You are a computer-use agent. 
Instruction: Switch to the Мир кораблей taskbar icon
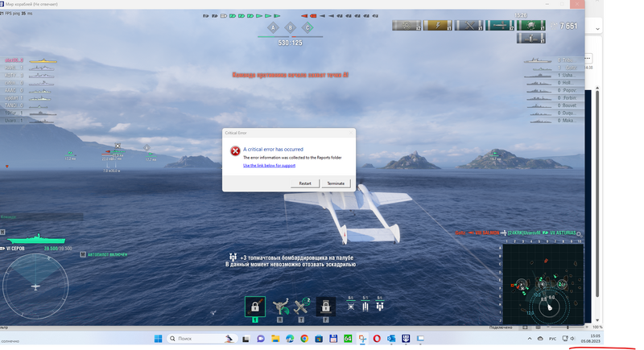406,339
